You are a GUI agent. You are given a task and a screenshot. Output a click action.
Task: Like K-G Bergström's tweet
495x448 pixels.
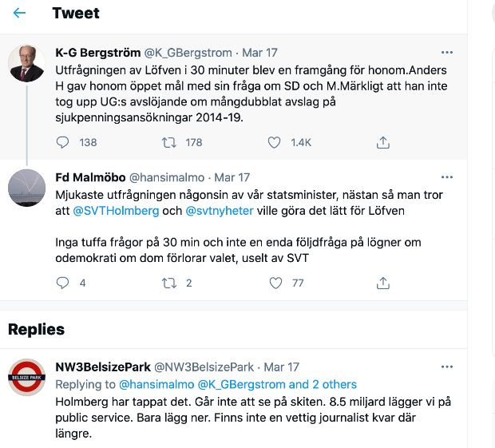[x=275, y=142]
